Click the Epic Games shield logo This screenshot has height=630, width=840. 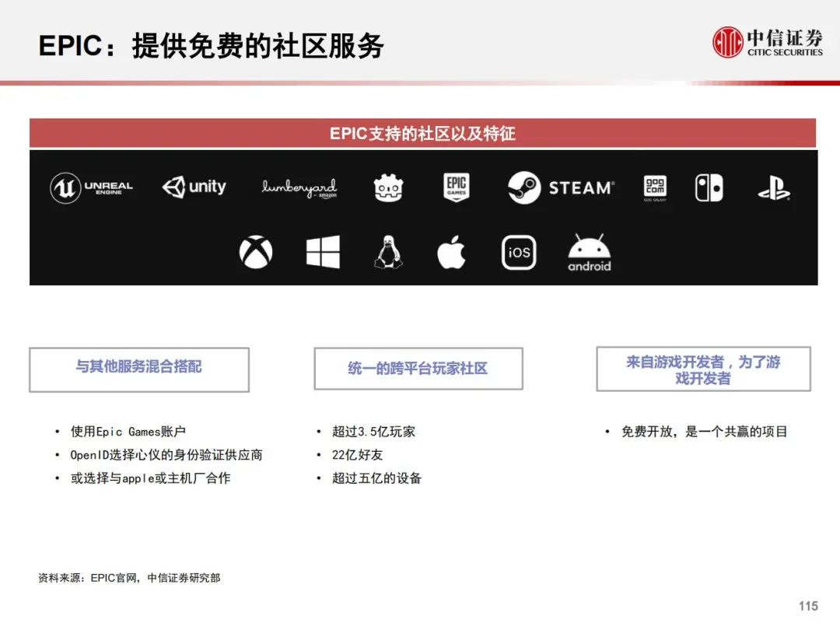[x=457, y=187]
